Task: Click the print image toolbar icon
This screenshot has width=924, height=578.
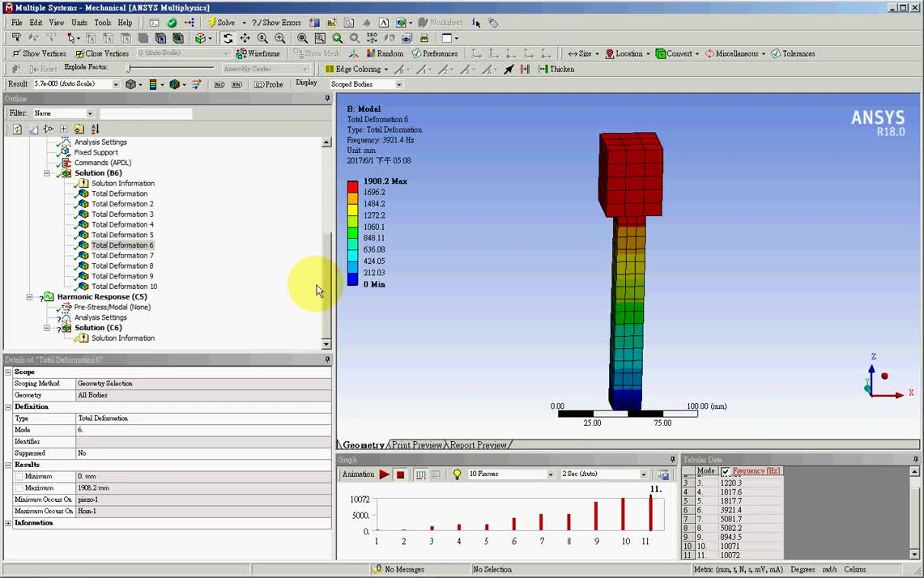Action: (x=424, y=38)
